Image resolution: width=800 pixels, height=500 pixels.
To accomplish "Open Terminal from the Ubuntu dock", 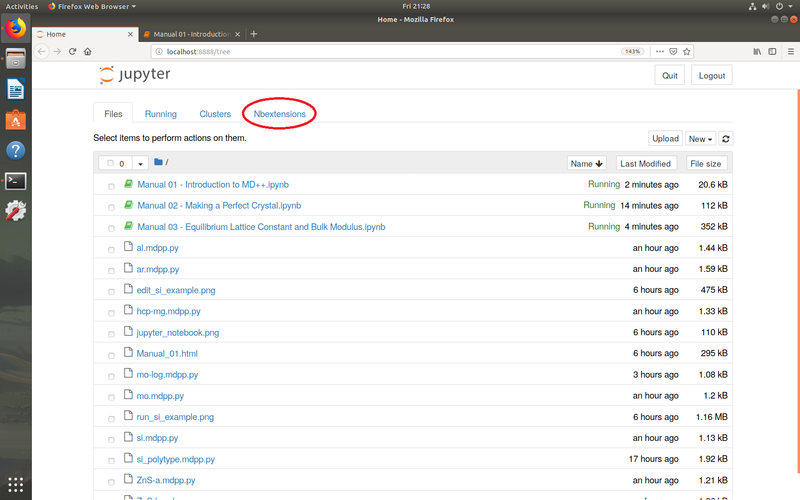I will pyautogui.click(x=16, y=181).
